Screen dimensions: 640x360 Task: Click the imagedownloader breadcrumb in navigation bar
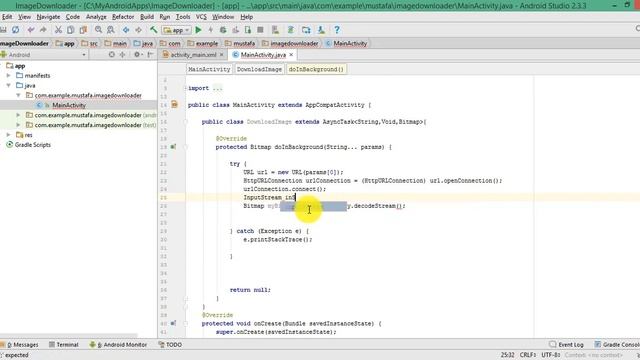coord(290,43)
